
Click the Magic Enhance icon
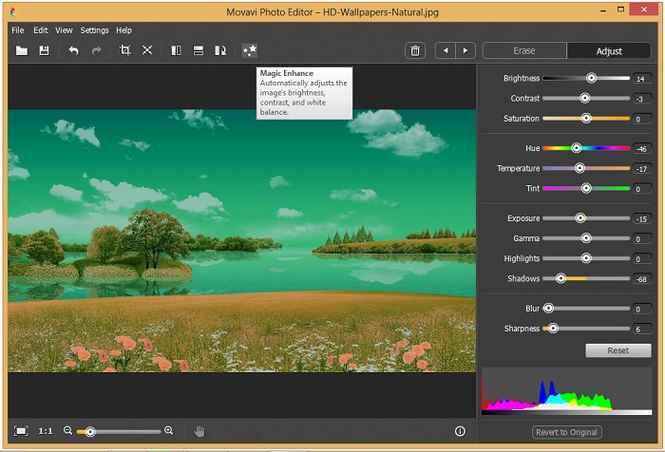pyautogui.click(x=249, y=50)
